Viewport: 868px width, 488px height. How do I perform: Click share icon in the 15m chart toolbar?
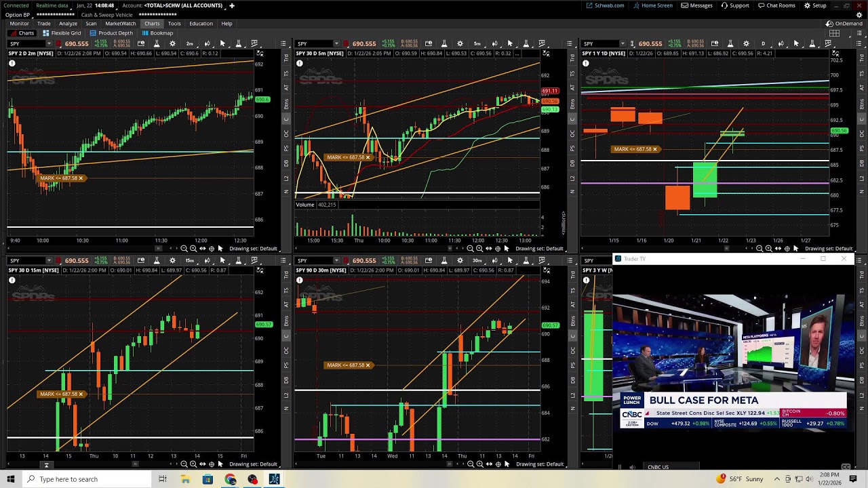click(x=141, y=260)
